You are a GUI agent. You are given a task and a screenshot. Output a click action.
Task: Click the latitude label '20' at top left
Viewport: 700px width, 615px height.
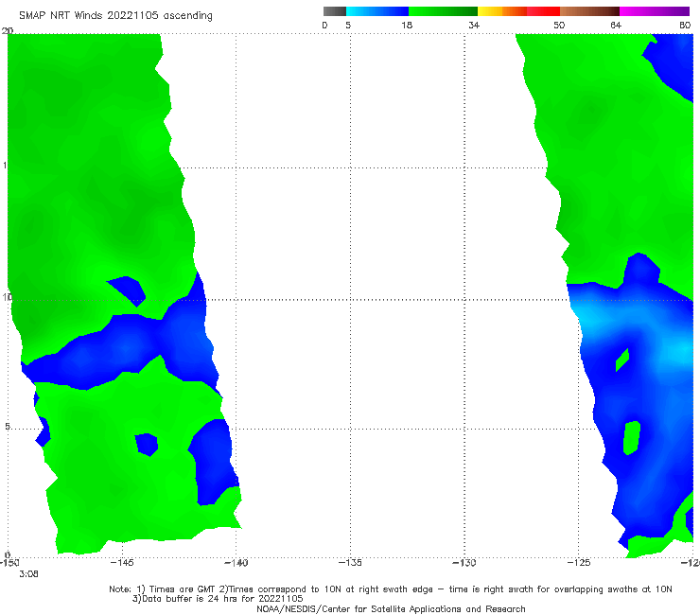[7, 31]
